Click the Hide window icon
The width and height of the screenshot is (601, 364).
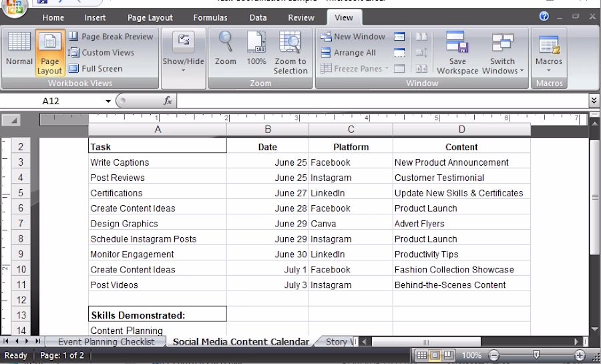399,53
